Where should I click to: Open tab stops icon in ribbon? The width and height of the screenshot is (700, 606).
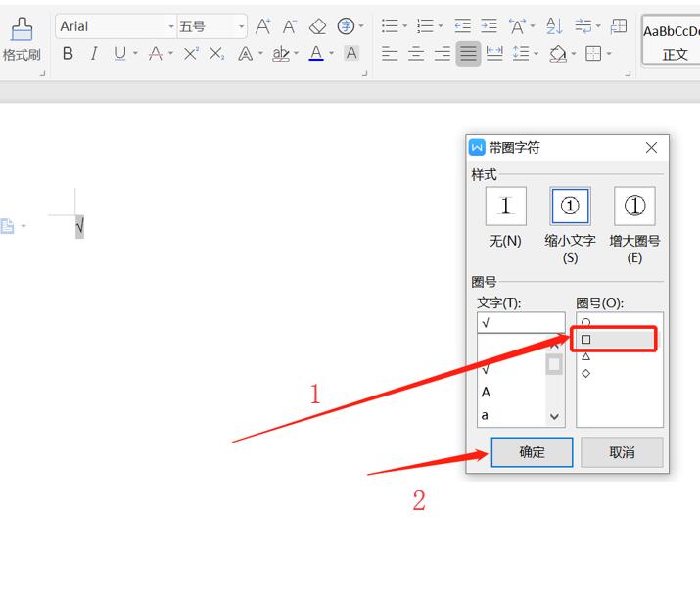click(619, 26)
